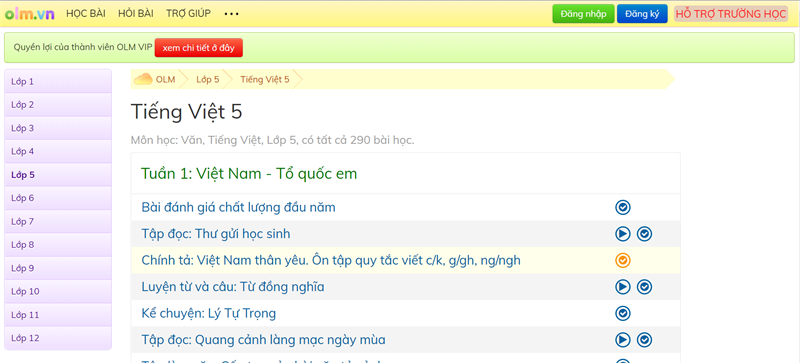This screenshot has height=363, width=800.
Task: Play video for Tập đọc: Thư gửi học sinh
Action: (622, 234)
